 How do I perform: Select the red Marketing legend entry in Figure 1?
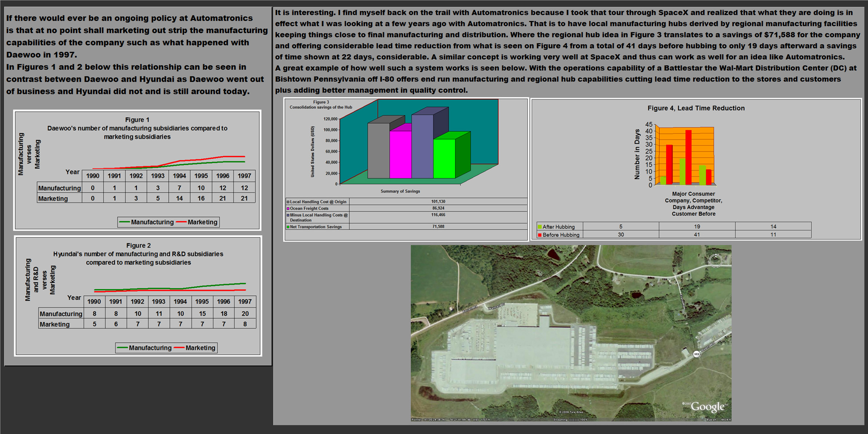point(197,222)
